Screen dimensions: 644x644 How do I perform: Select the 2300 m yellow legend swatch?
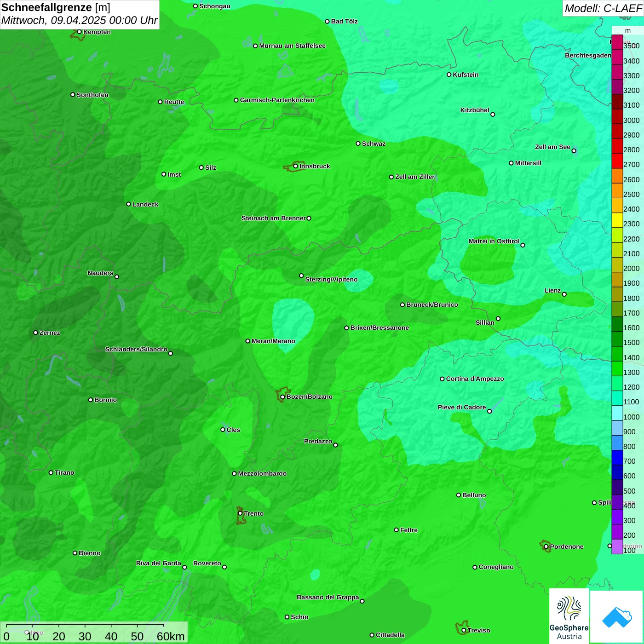(617, 220)
